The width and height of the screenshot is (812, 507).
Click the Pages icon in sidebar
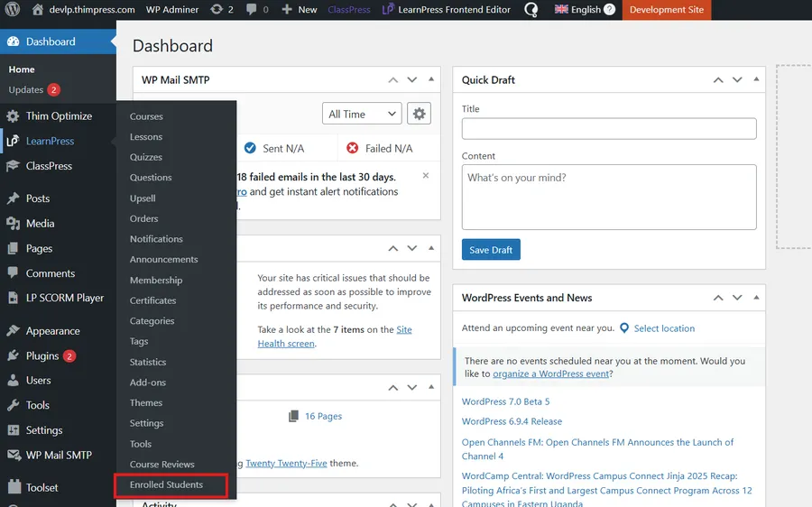(x=13, y=249)
